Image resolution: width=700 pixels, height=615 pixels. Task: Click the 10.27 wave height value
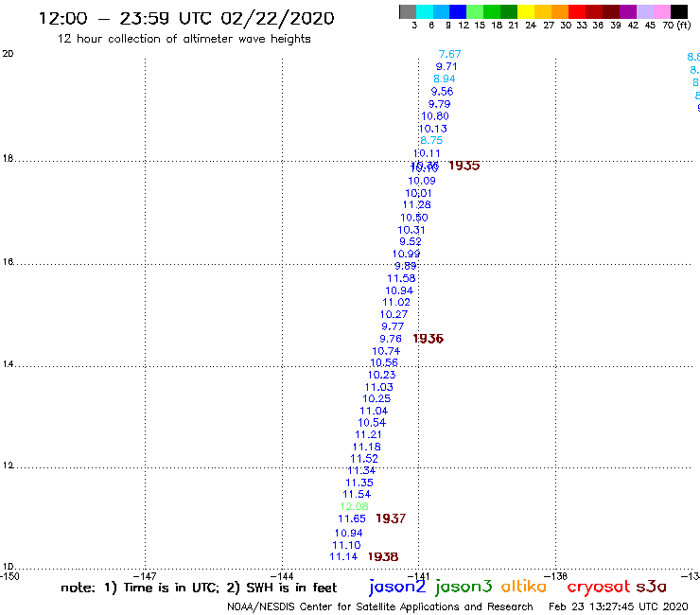[x=394, y=314]
